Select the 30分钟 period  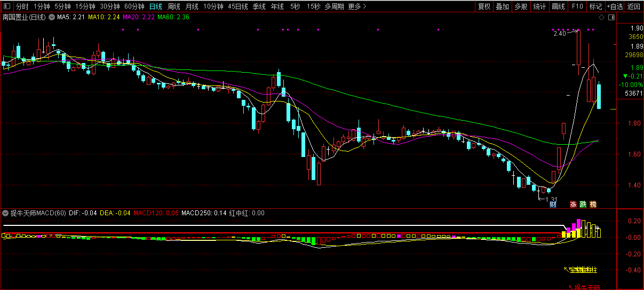[x=110, y=6]
